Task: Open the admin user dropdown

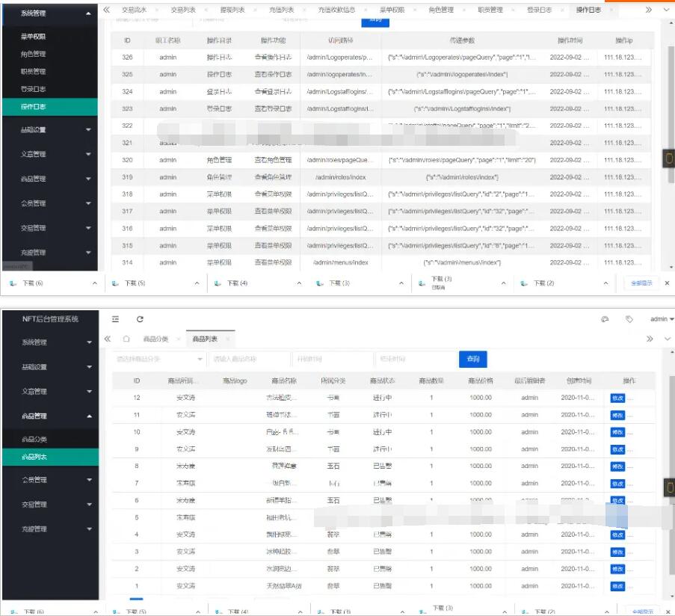Action: point(662,319)
